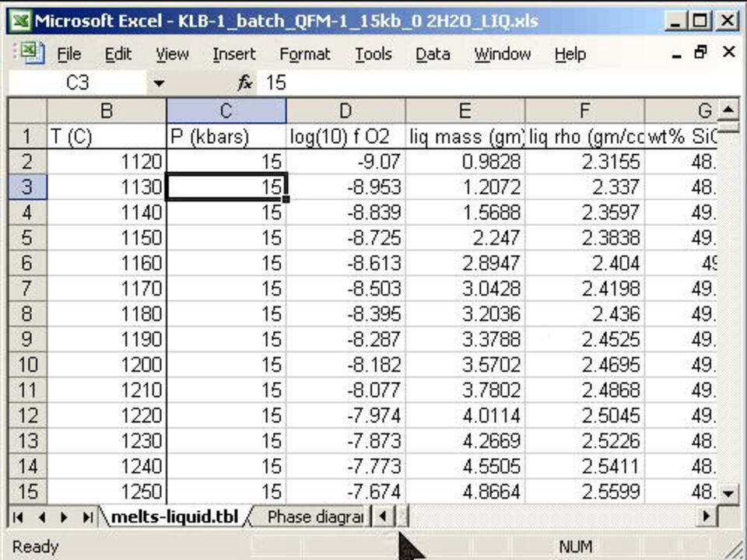Jump to the last sheet using the tab arrow
This screenshot has width=747, height=560.
[87, 516]
